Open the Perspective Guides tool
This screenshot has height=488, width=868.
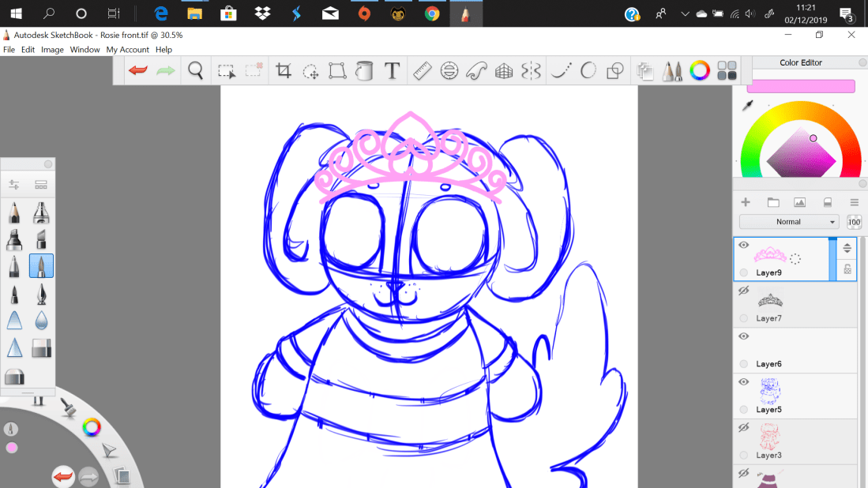[x=504, y=71]
